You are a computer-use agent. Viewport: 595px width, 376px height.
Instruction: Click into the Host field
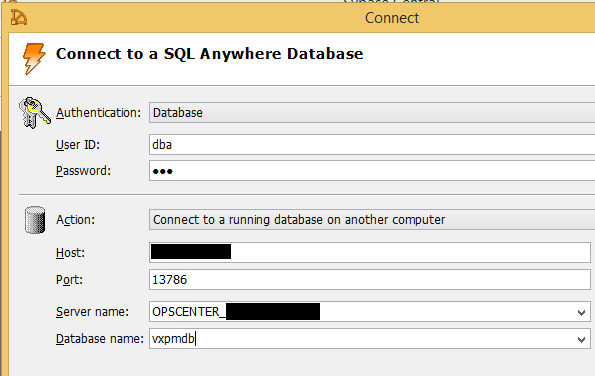pyautogui.click(x=370, y=252)
